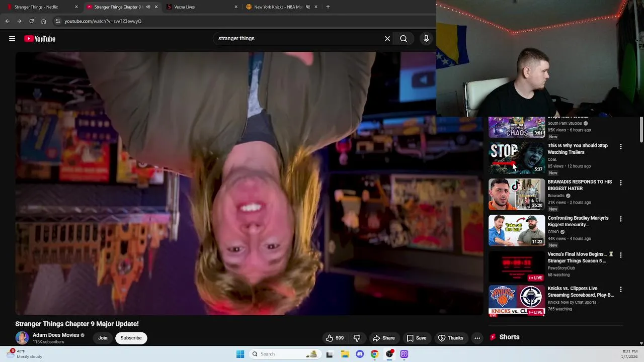
Task: Click video title Stranger Things Chapter 9 Major Update!
Action: (77, 324)
